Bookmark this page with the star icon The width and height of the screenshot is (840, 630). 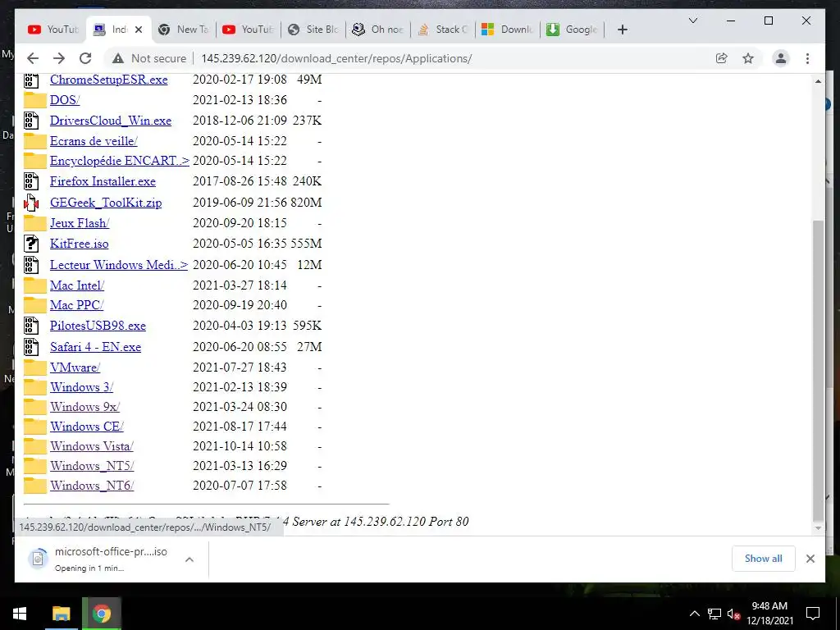[x=748, y=58]
